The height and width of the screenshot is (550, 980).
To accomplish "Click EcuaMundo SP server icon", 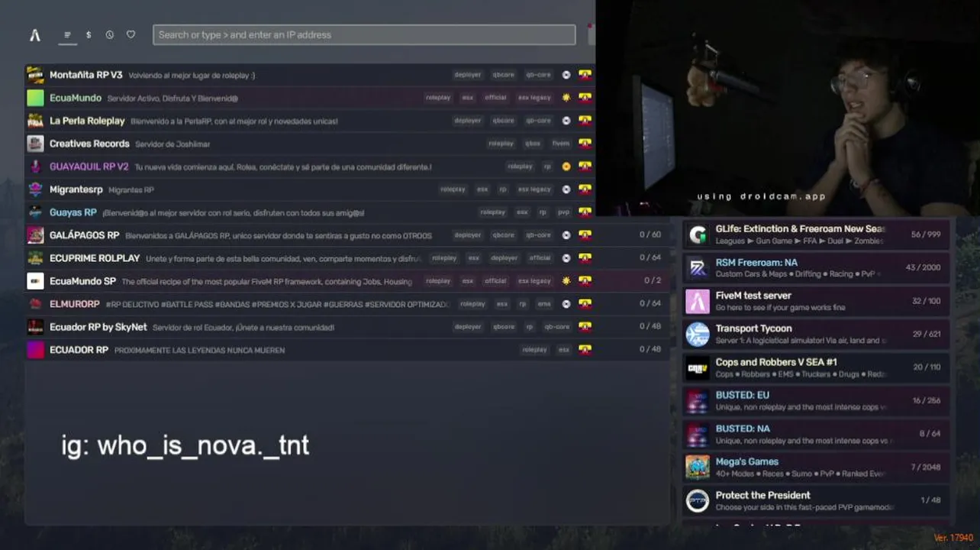I will point(35,281).
